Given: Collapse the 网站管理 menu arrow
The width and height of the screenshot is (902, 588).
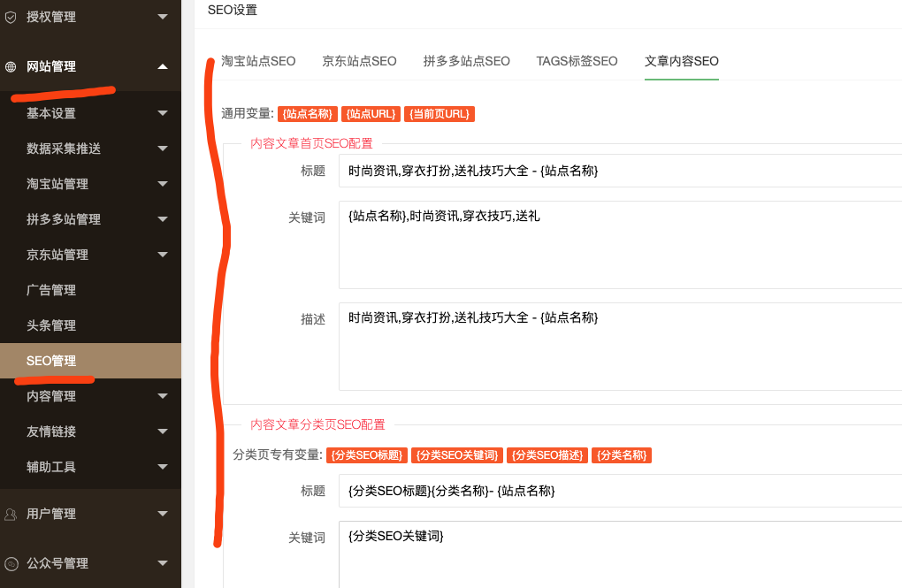Looking at the screenshot, I should click(x=163, y=66).
